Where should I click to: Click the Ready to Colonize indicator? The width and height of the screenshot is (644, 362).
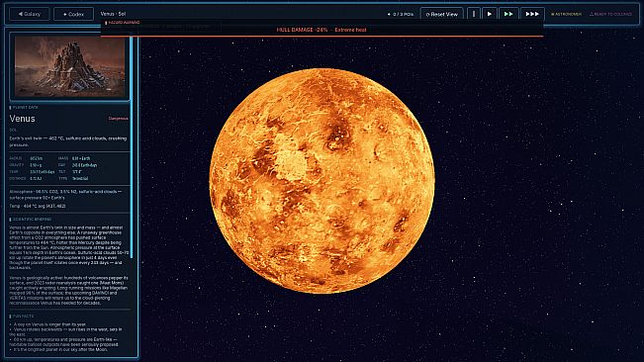point(610,14)
